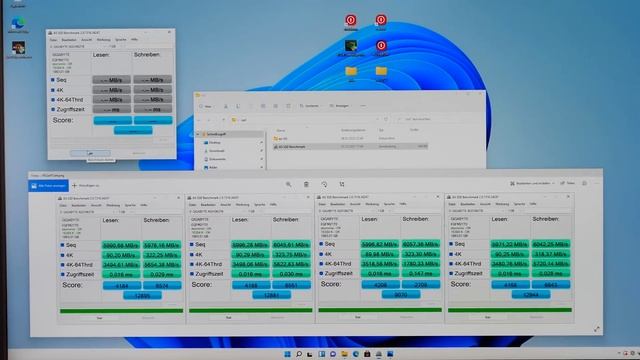Click the Explorer address bar path
The height and width of the screenshot is (360, 640).
pyautogui.click(x=304, y=120)
